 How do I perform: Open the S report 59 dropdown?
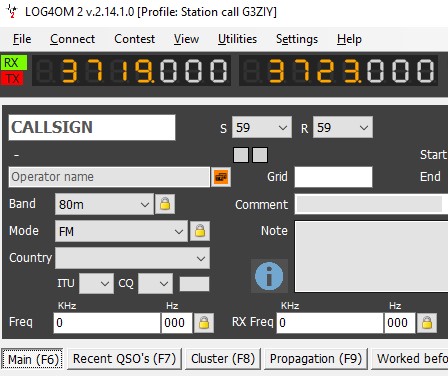(262, 127)
